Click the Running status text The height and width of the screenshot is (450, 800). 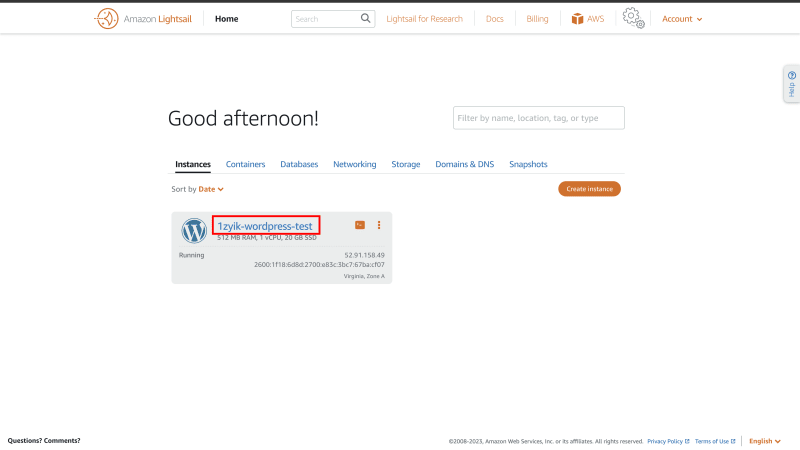191,255
